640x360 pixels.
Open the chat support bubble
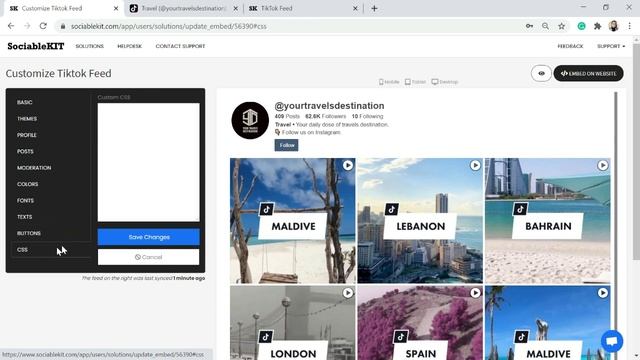(612, 341)
